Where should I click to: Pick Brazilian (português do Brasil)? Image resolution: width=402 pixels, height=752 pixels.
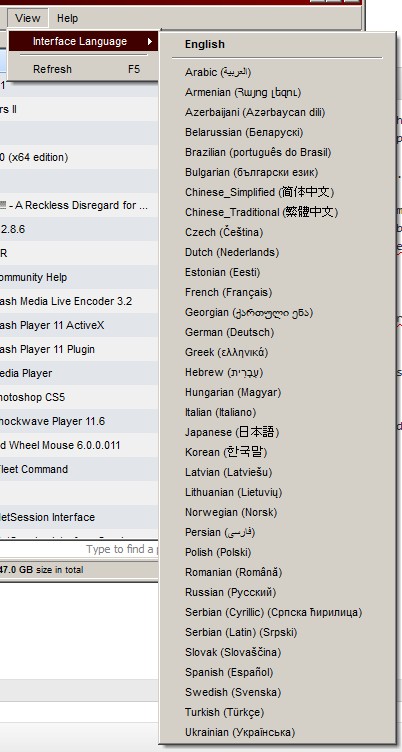click(x=277, y=152)
